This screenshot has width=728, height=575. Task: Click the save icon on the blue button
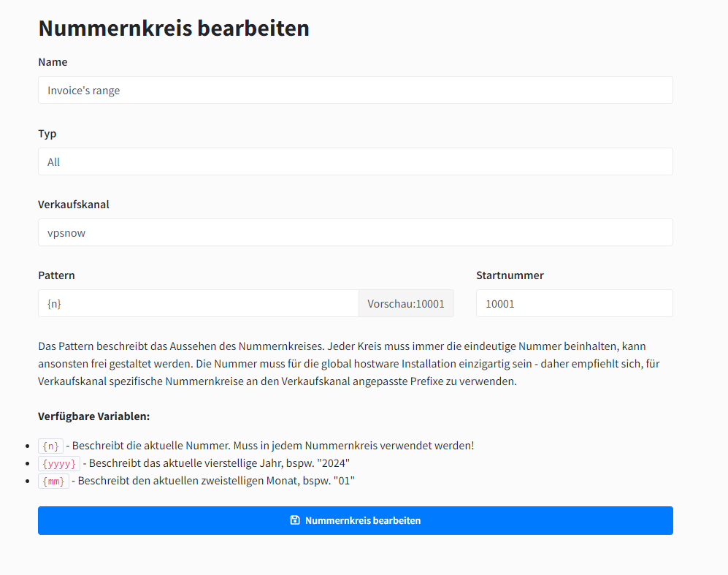pos(295,520)
